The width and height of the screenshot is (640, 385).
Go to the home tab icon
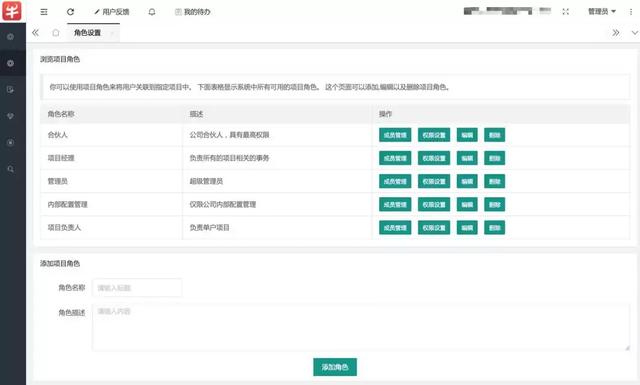[x=56, y=33]
